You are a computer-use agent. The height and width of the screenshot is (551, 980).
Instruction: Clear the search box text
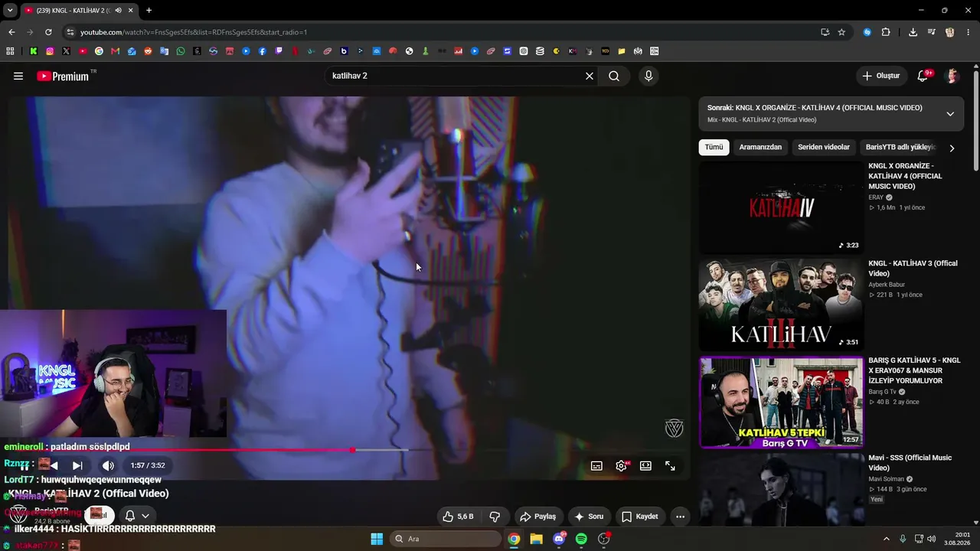(590, 76)
